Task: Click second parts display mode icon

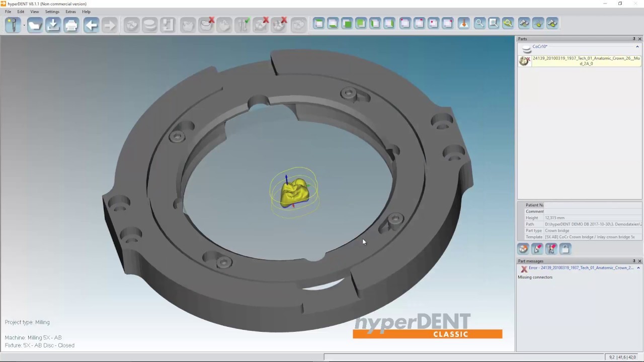Action: click(538, 23)
